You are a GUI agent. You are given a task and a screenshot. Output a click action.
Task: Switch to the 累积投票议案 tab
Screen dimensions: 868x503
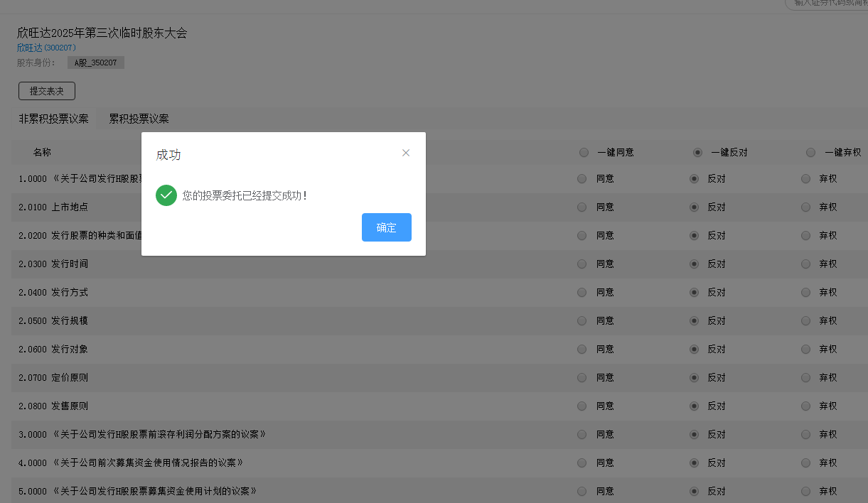point(139,119)
